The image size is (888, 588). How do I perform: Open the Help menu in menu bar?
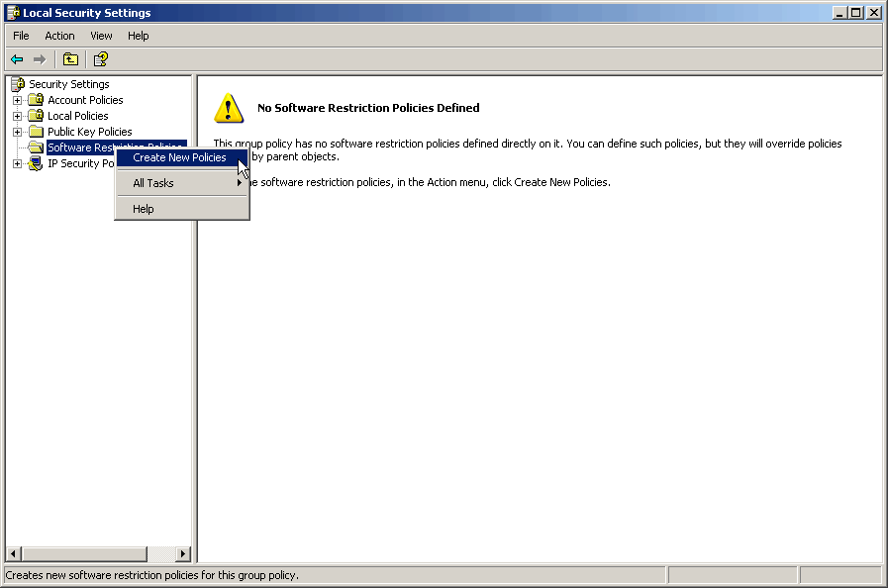click(x=139, y=36)
